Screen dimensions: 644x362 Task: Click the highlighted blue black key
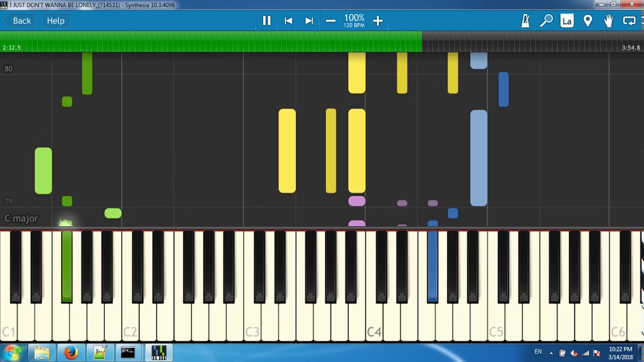point(433,266)
